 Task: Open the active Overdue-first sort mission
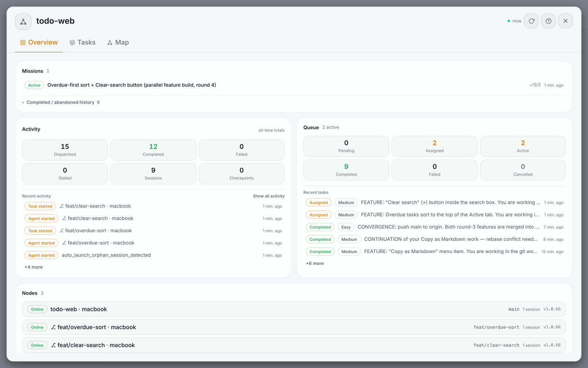(294, 85)
